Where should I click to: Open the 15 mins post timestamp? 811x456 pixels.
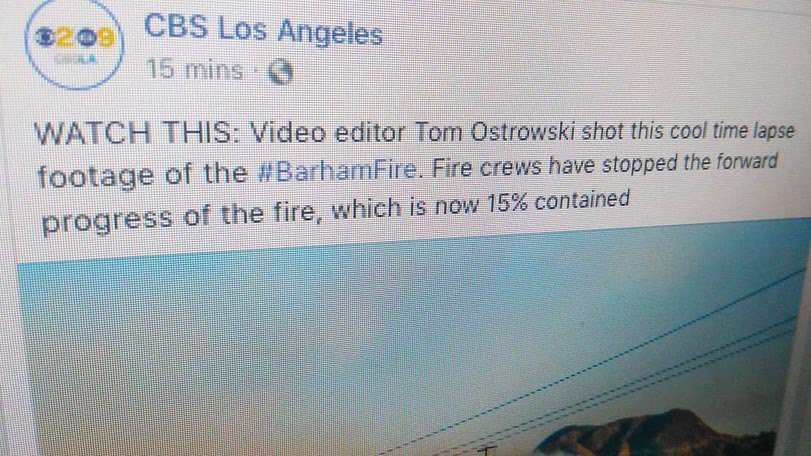pos(194,69)
